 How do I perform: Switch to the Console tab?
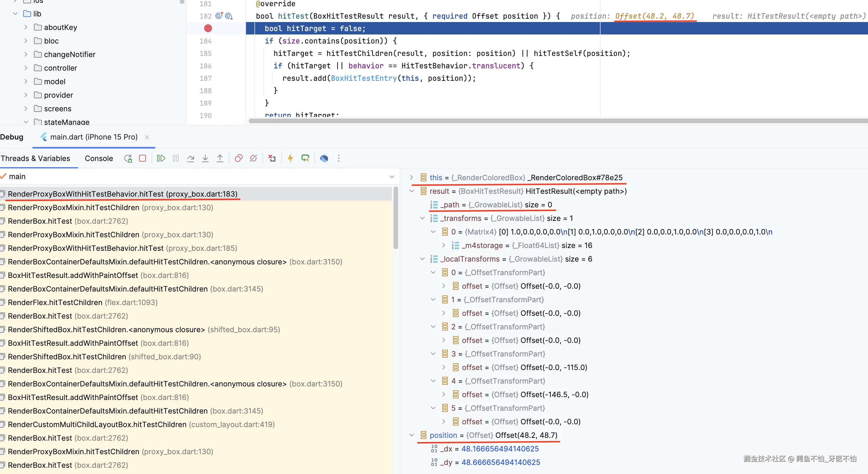[x=99, y=158]
